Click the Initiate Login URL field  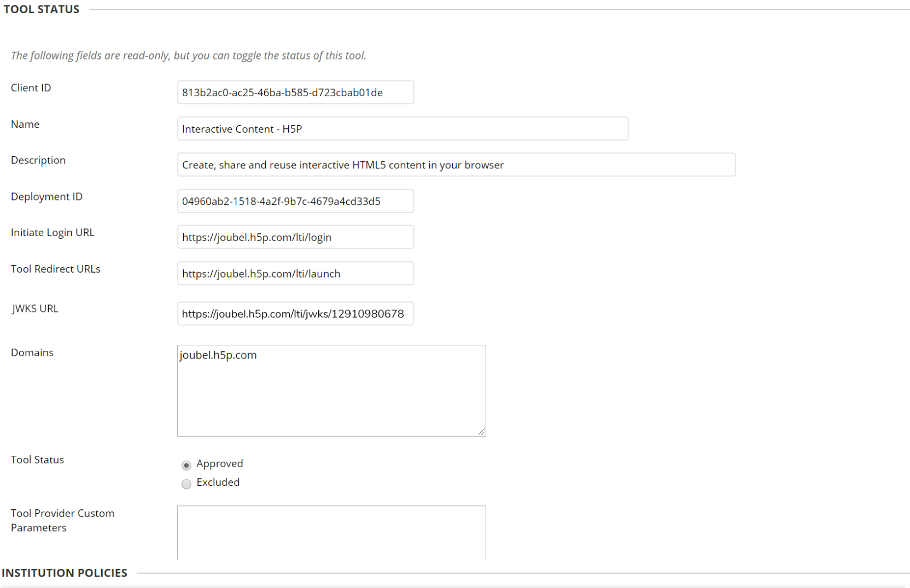[295, 237]
